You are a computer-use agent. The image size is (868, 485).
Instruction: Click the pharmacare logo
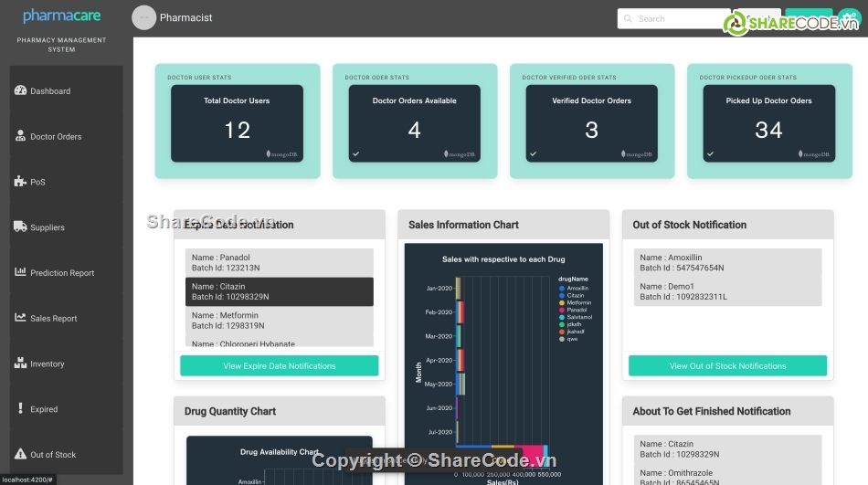[x=62, y=16]
